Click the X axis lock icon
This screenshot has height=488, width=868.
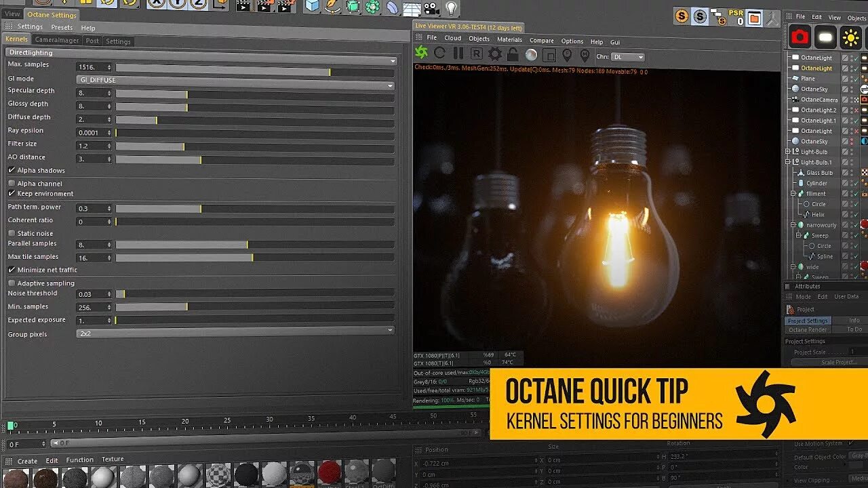pos(157,3)
